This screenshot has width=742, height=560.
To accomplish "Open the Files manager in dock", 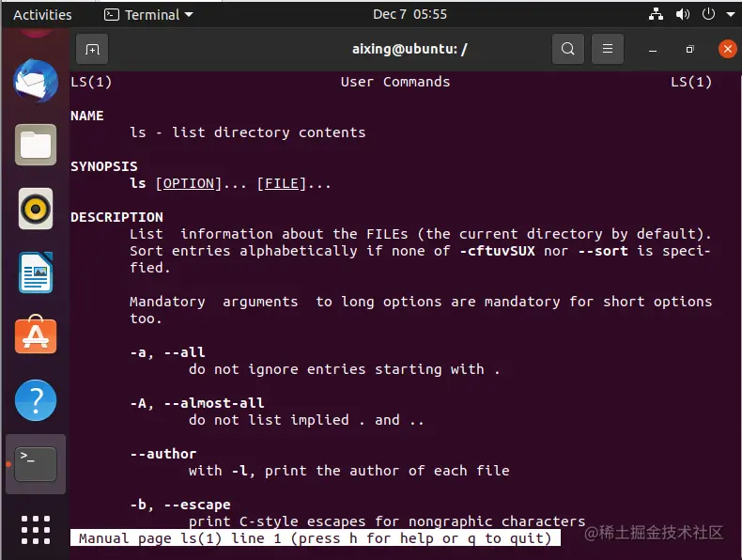I will [x=36, y=145].
